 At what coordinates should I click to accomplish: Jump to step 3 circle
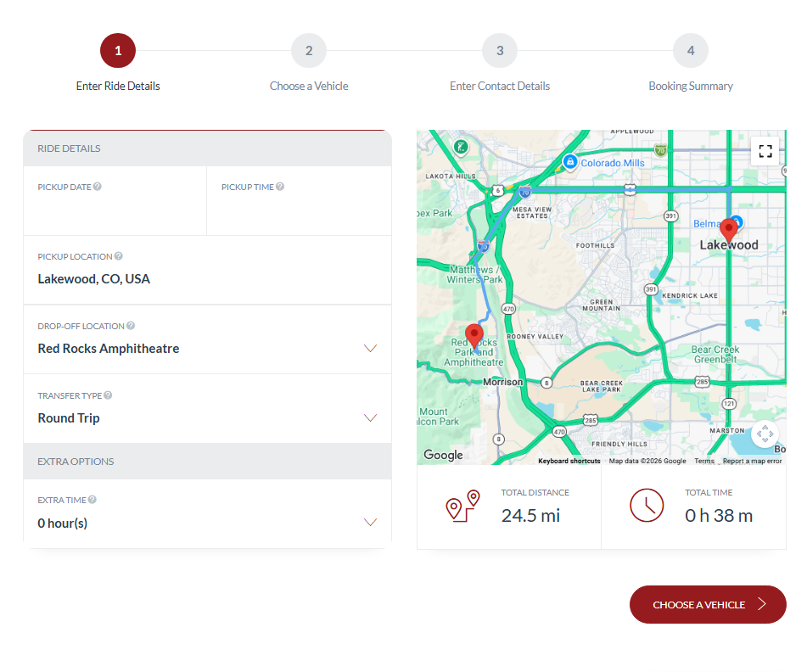click(500, 50)
